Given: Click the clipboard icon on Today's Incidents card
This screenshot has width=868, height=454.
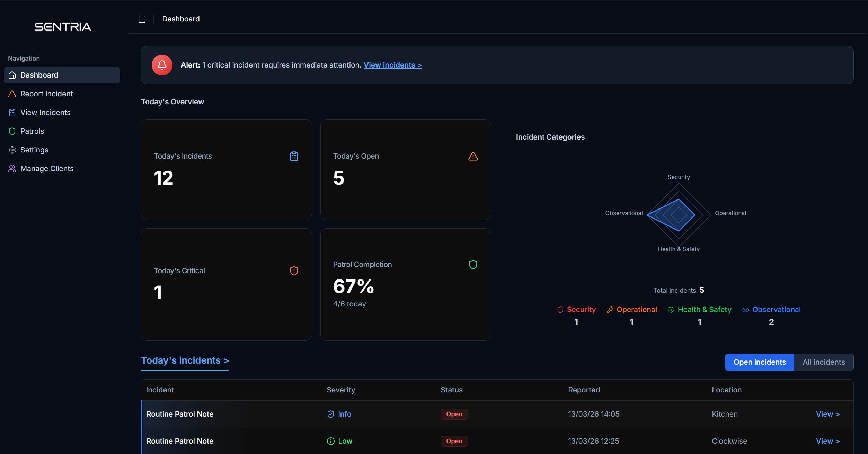Looking at the screenshot, I should (294, 156).
